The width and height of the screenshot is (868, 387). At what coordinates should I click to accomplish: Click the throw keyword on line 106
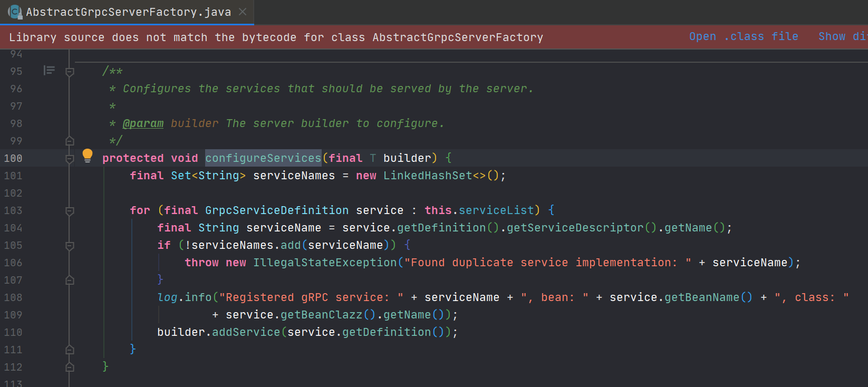[201, 263]
